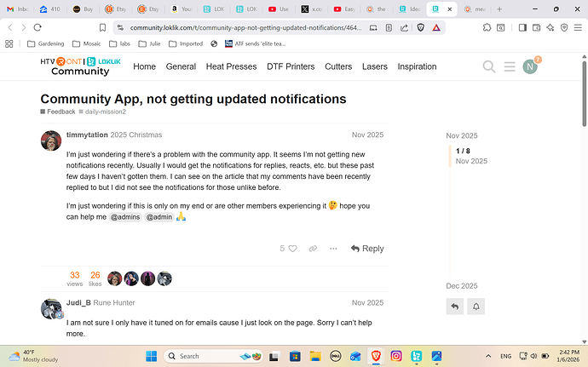
Task: Open the tab groups grid icon
Action: coord(9,44)
